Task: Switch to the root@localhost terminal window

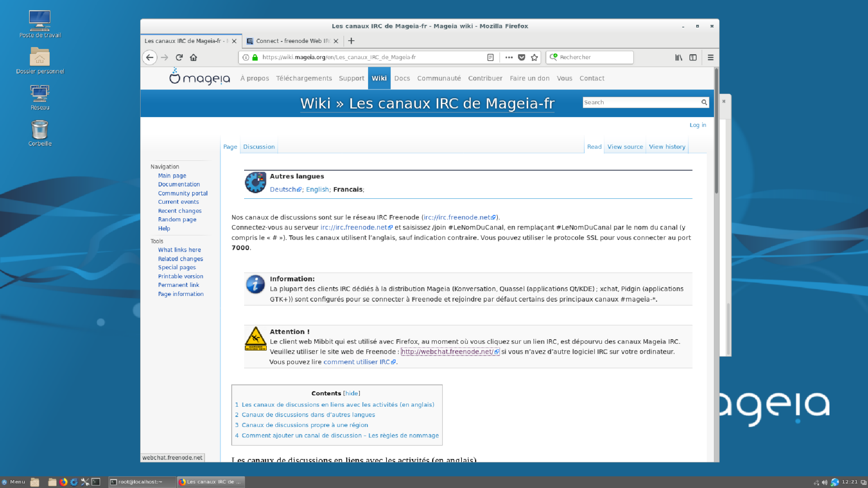Action: (x=142, y=482)
